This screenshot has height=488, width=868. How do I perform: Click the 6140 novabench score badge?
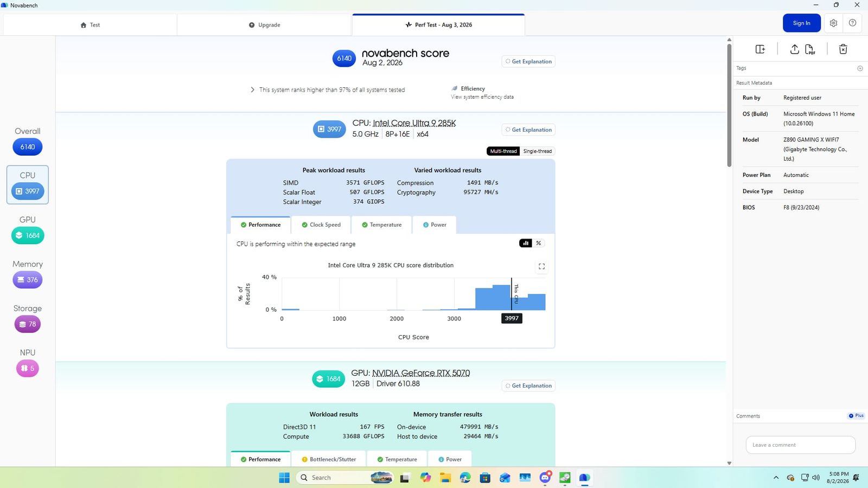(344, 58)
